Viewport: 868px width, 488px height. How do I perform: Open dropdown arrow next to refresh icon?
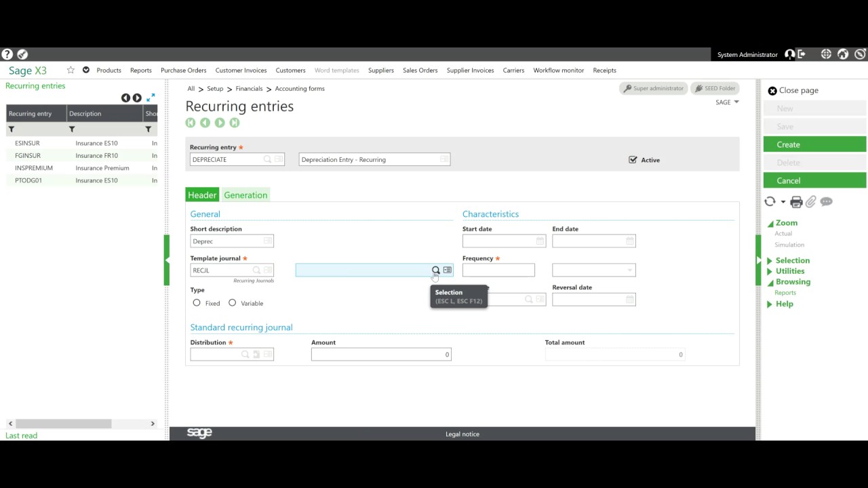(783, 202)
